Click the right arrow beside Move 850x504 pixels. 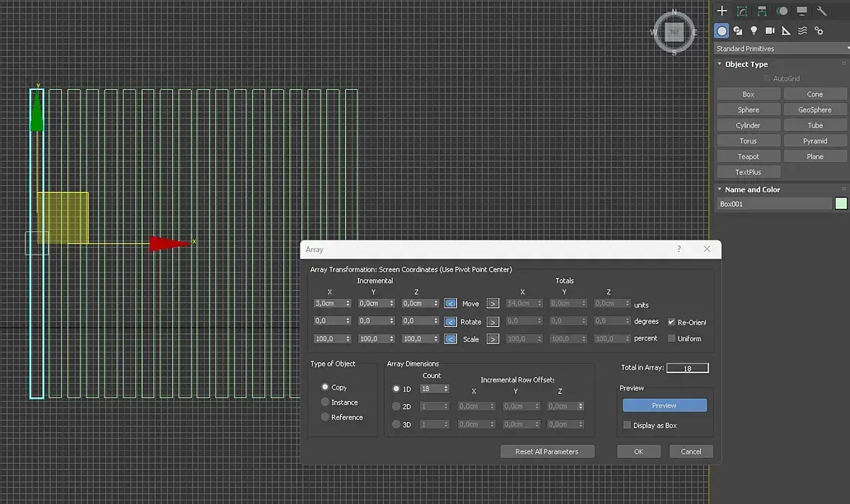pyautogui.click(x=493, y=304)
